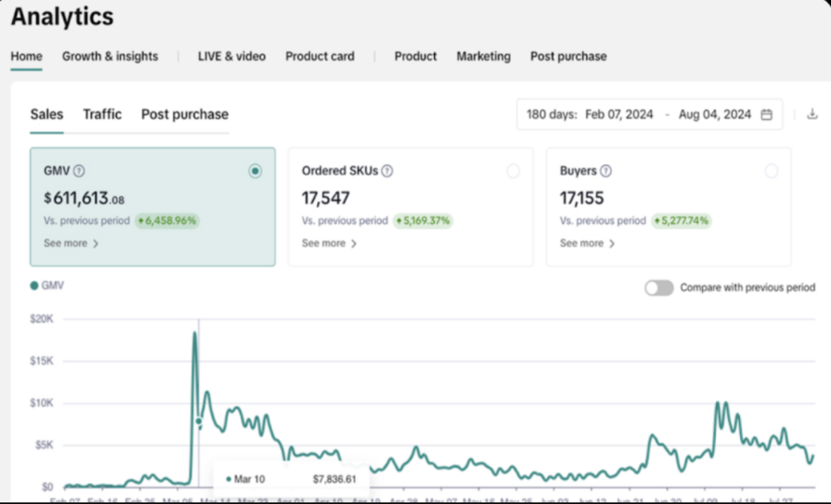Click the download report icon
The height and width of the screenshot is (504, 831).
(x=812, y=114)
